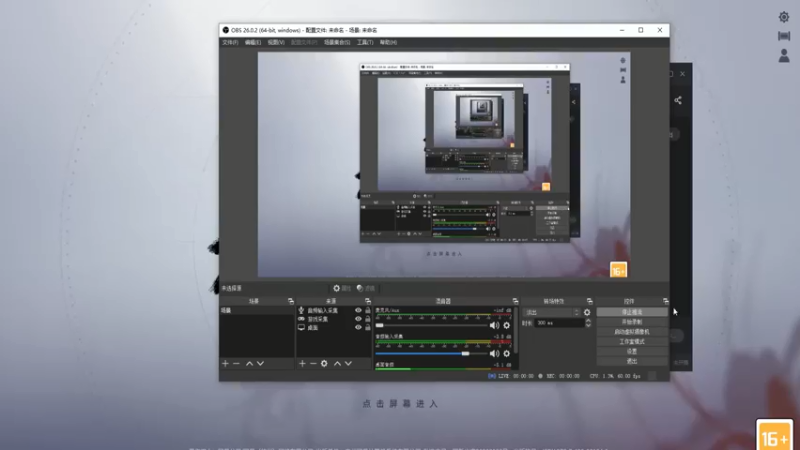Viewport: 800px width, 450px height.
Task: Click the transition duration 300 ms field
Action: (559, 323)
